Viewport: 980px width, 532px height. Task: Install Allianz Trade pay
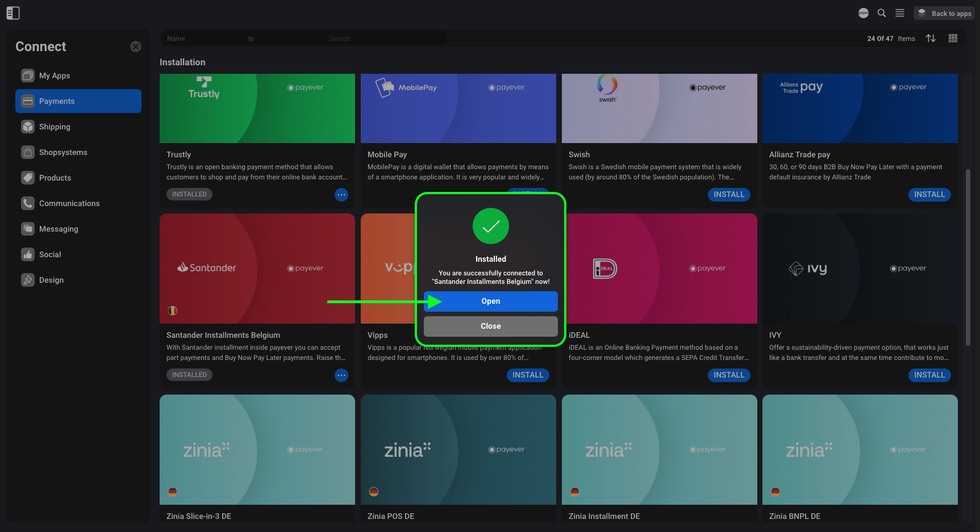pos(929,195)
